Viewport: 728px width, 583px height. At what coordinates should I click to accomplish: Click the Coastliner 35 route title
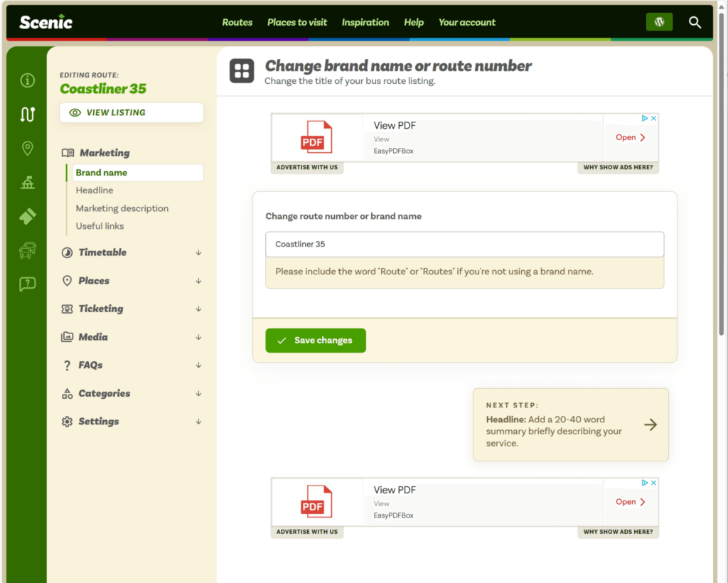pyautogui.click(x=103, y=89)
